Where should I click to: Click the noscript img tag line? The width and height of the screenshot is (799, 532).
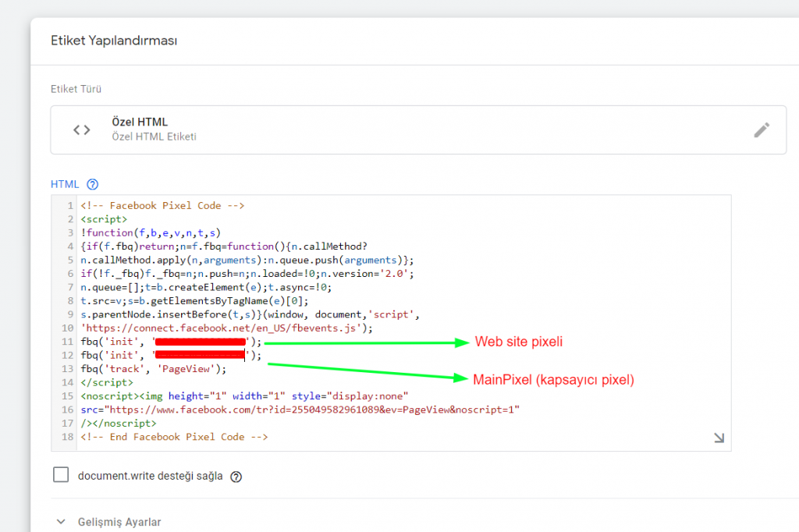[244, 396]
